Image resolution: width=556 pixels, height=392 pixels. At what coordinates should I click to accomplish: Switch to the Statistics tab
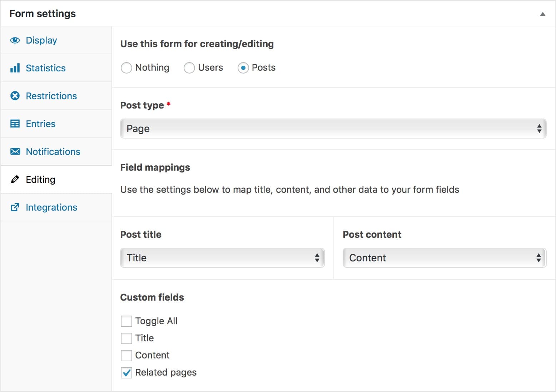coord(45,68)
